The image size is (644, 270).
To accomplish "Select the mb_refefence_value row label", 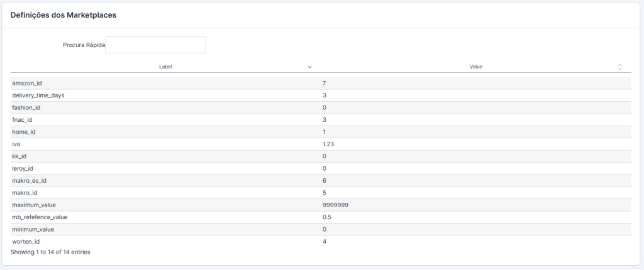I will [x=40, y=217].
